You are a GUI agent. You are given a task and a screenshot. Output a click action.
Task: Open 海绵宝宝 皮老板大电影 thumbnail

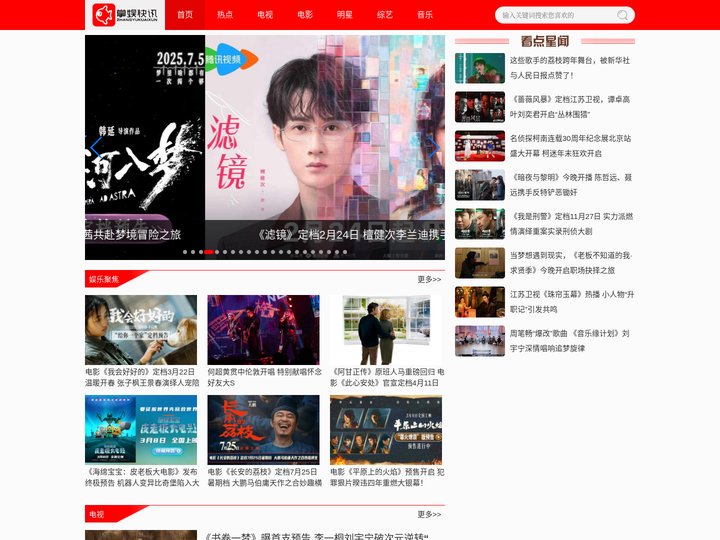(x=141, y=430)
